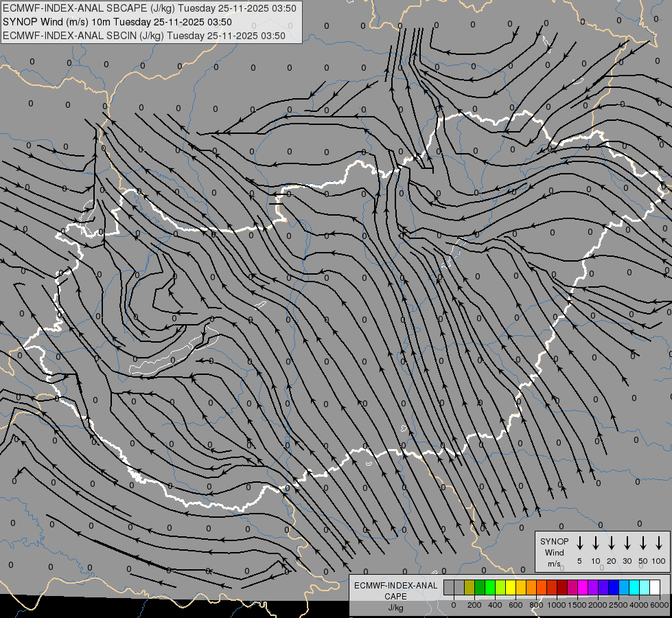Pick the orange-red swatch after the 800 tick

coord(542,587)
